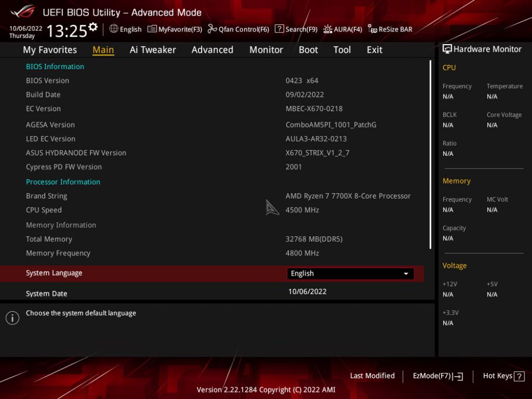Click the ROG logo icon
This screenshot has height=399, width=532.
[x=22, y=11]
